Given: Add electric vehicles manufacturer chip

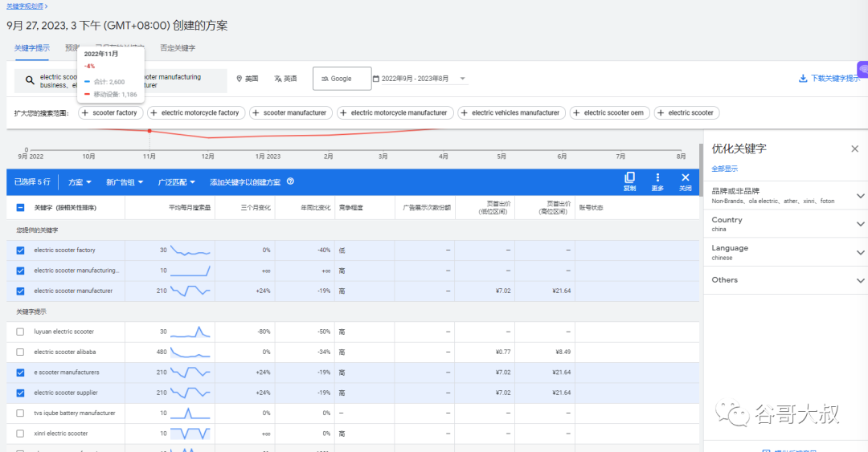Looking at the screenshot, I should tap(511, 113).
